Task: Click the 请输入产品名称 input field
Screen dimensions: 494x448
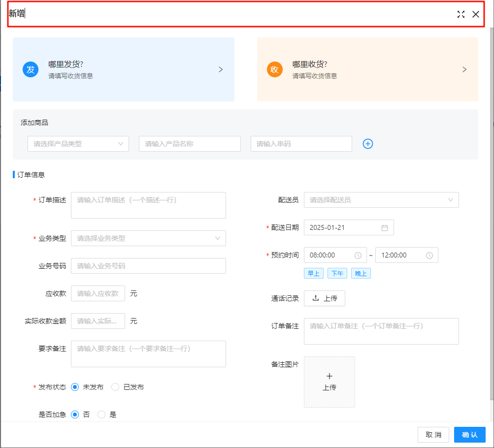Action: [x=190, y=144]
